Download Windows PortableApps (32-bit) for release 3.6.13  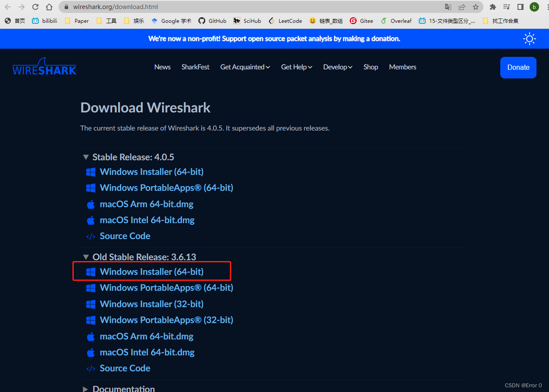(x=166, y=320)
